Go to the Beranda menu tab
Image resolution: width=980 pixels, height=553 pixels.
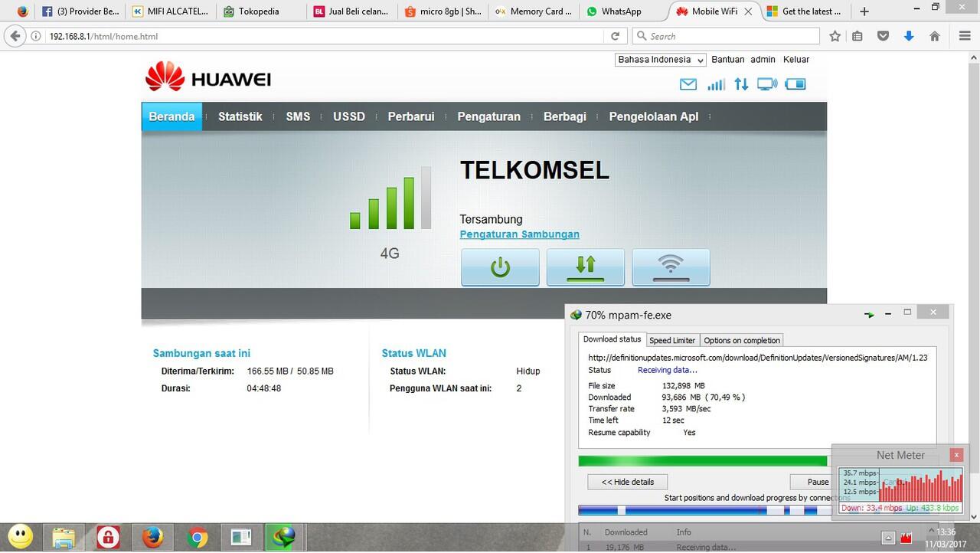tap(171, 116)
